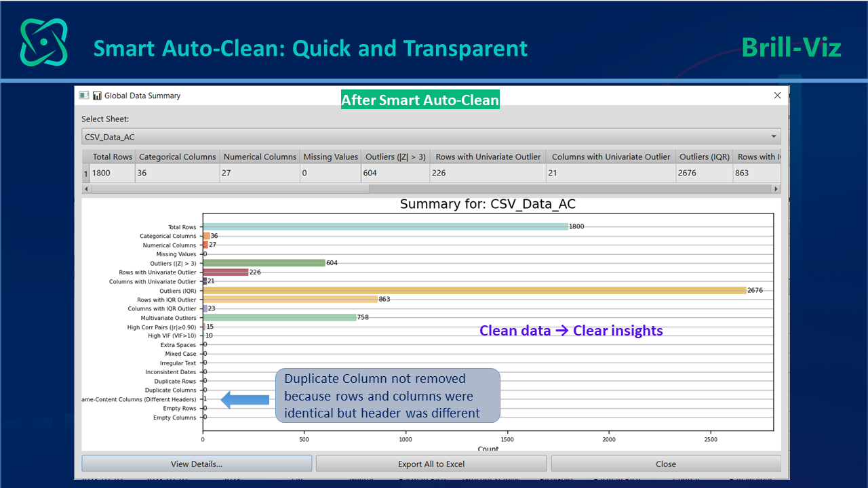Select the table cell containing 226
Viewport: 868px width, 488px height.
488,173
